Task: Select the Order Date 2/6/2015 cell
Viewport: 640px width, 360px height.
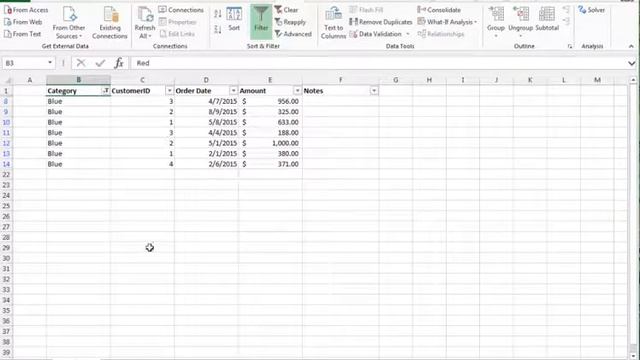Action: [207, 164]
